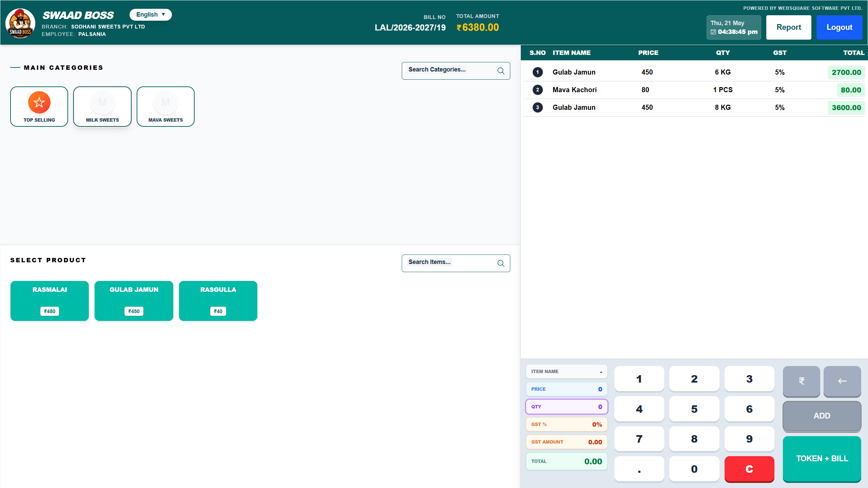Click the backspace arrow keypad button

click(x=842, y=381)
